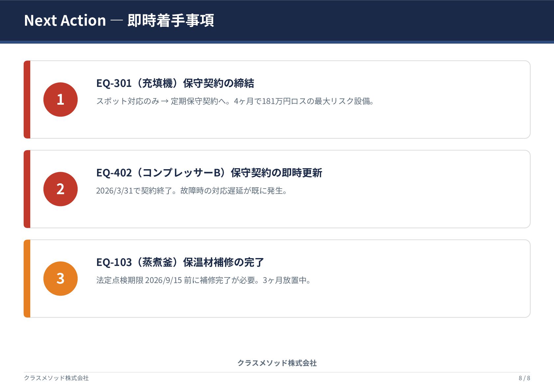
Task: Click the orange number 3 circle
Action: tap(61, 278)
